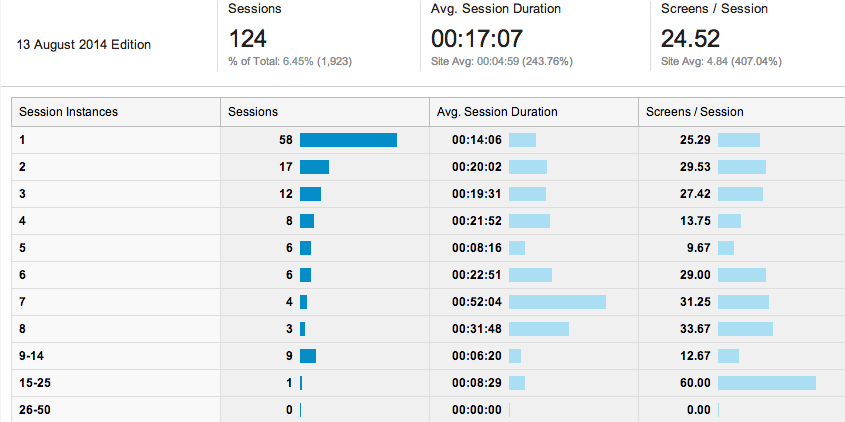Click the 00:17:07 average duration metric
This screenshot has width=845, height=422.
[x=477, y=39]
